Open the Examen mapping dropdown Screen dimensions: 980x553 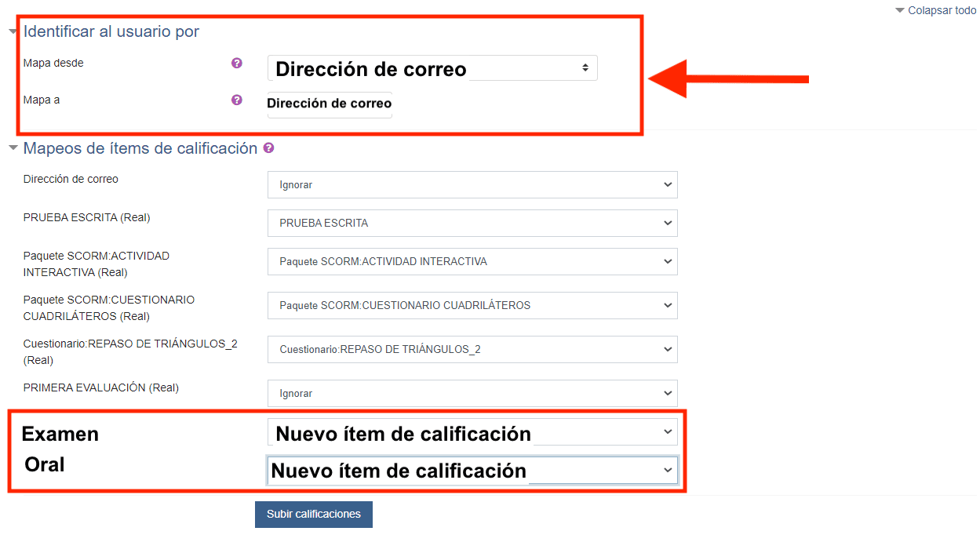472,432
